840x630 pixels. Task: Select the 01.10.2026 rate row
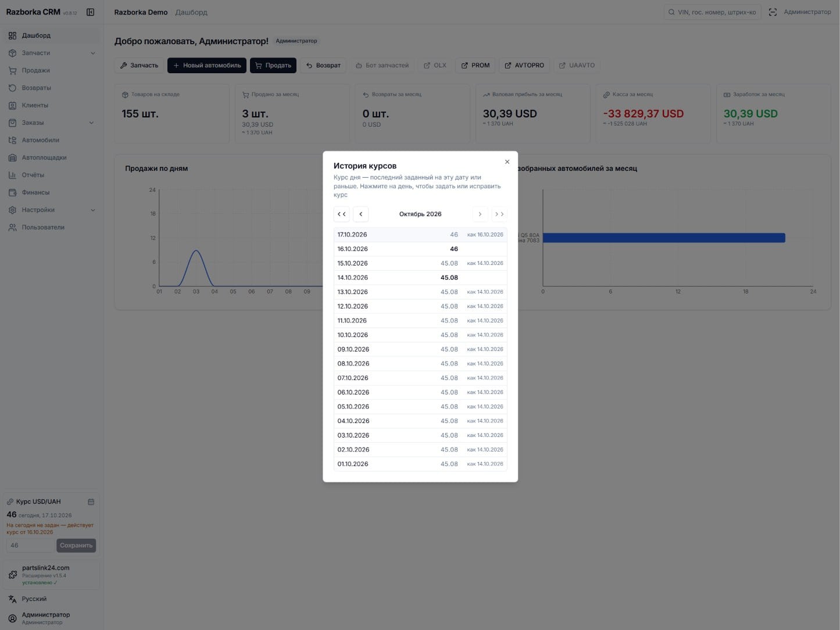pyautogui.click(x=420, y=464)
